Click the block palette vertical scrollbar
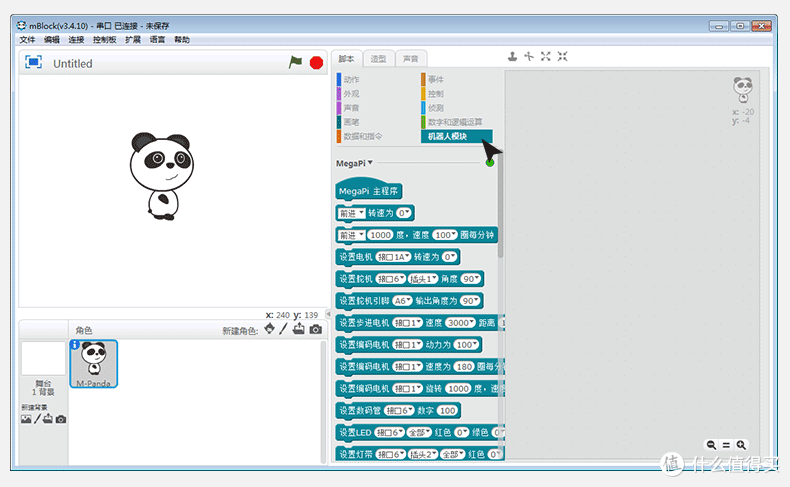Viewport: 790px width, 487px height. 500,204
